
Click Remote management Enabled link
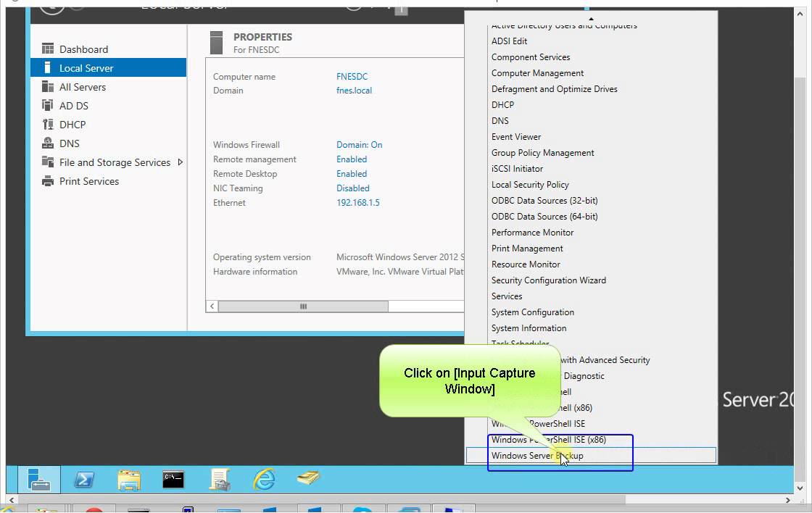point(351,159)
